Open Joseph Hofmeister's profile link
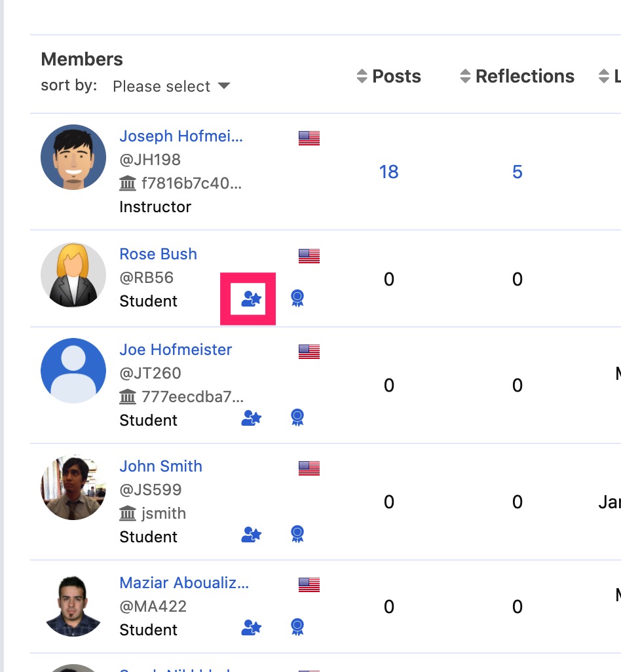The width and height of the screenshot is (621, 672). click(181, 136)
